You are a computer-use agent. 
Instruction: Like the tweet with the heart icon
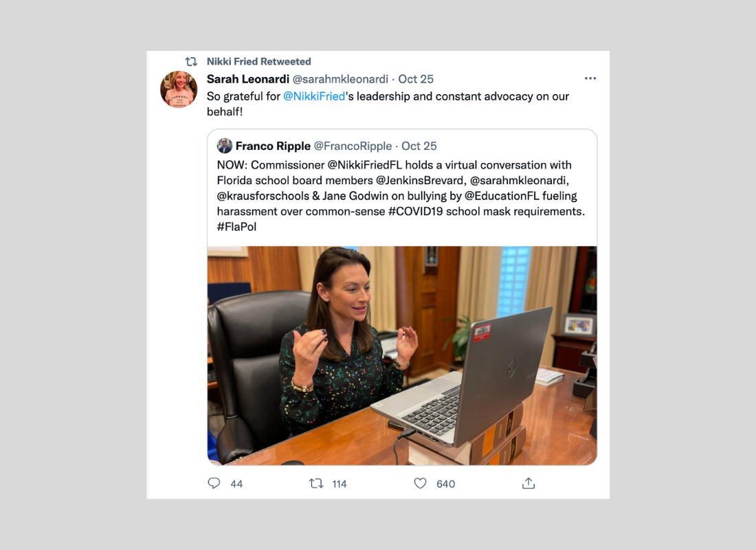click(421, 483)
